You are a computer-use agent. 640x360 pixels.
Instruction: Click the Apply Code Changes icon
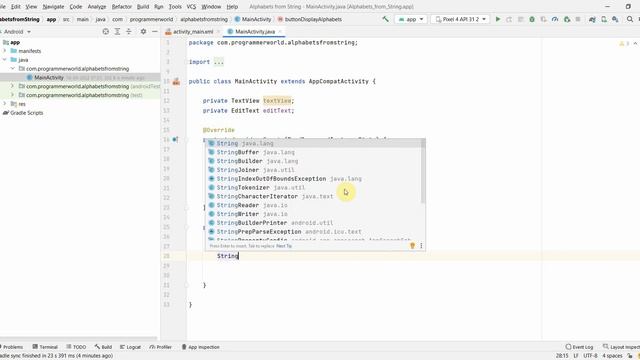[x=520, y=19]
